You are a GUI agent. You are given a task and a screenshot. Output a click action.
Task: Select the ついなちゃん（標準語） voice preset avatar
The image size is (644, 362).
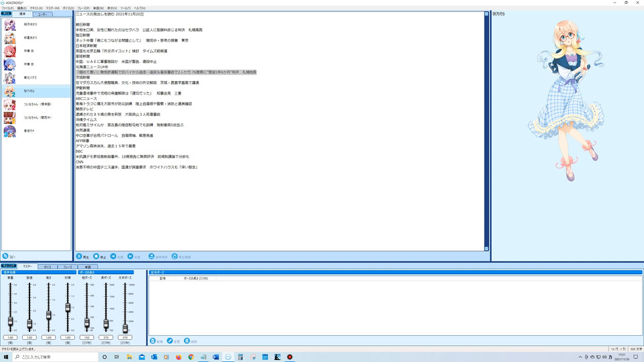(x=10, y=105)
